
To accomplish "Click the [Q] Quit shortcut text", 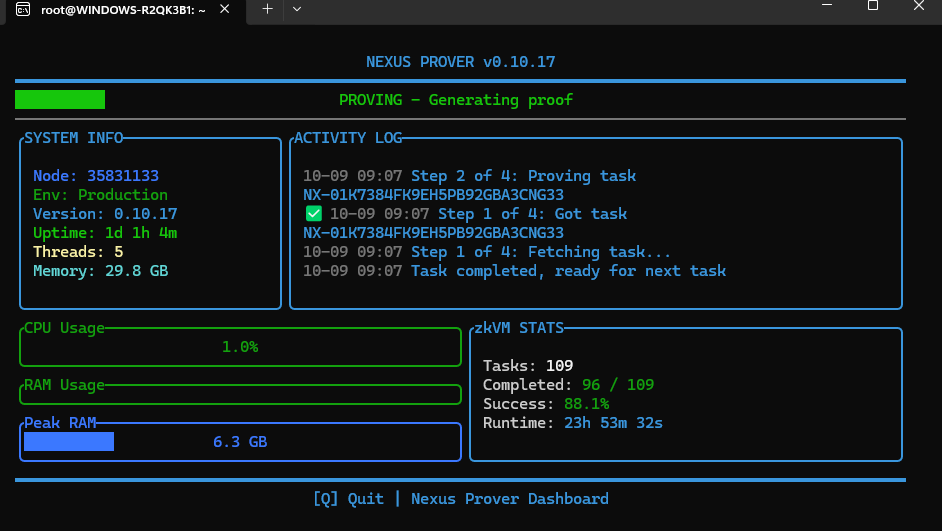I will (348, 499).
